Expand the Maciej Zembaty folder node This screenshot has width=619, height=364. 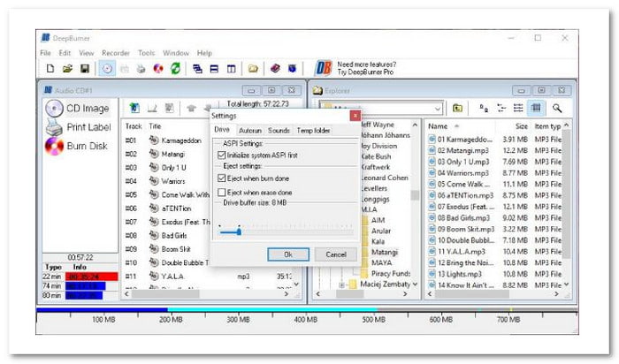(x=342, y=284)
